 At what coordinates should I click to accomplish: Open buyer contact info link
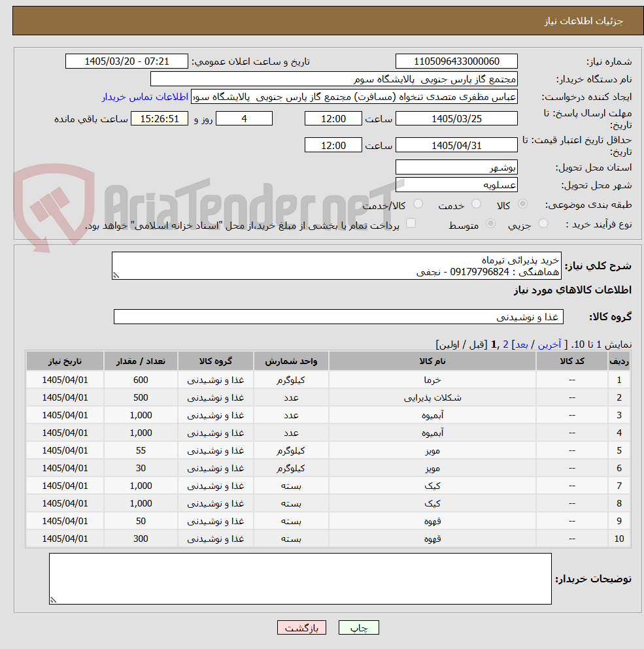(x=145, y=97)
